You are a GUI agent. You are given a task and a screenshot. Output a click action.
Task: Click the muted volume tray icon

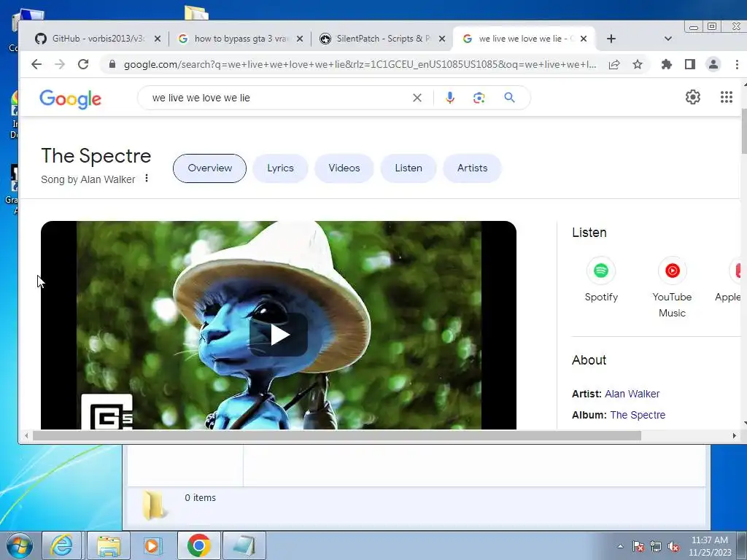673,546
